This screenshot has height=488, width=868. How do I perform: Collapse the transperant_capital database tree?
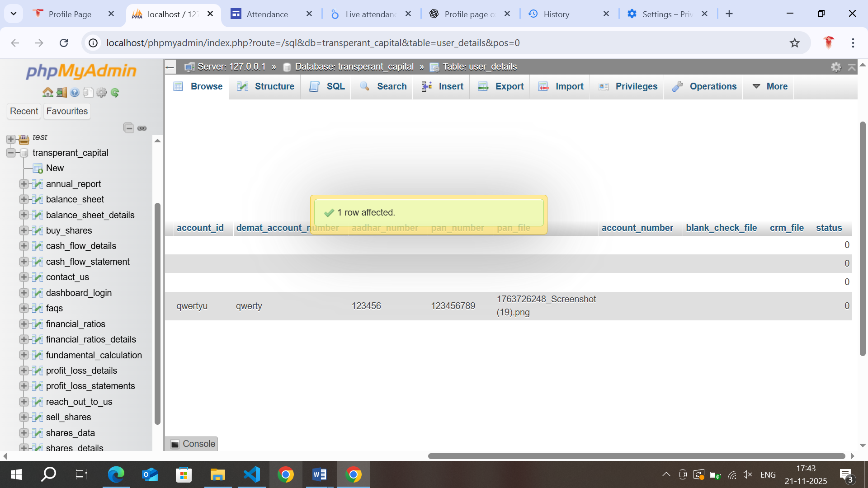[10, 153]
